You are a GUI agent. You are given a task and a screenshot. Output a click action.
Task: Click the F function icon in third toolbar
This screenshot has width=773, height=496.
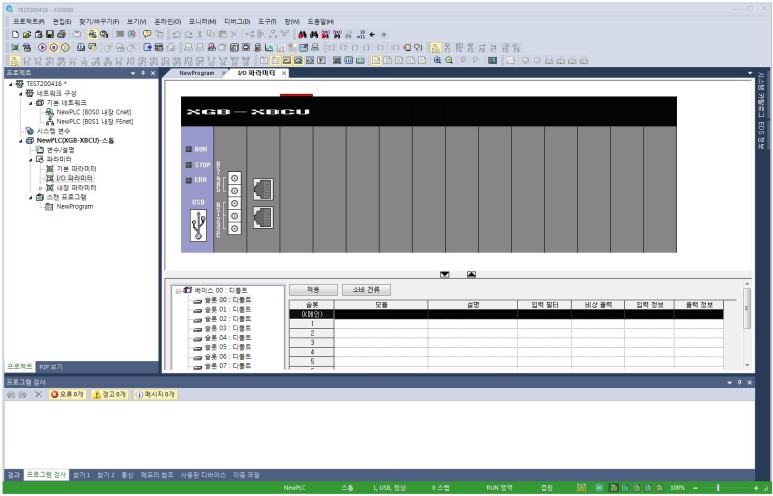[321, 60]
